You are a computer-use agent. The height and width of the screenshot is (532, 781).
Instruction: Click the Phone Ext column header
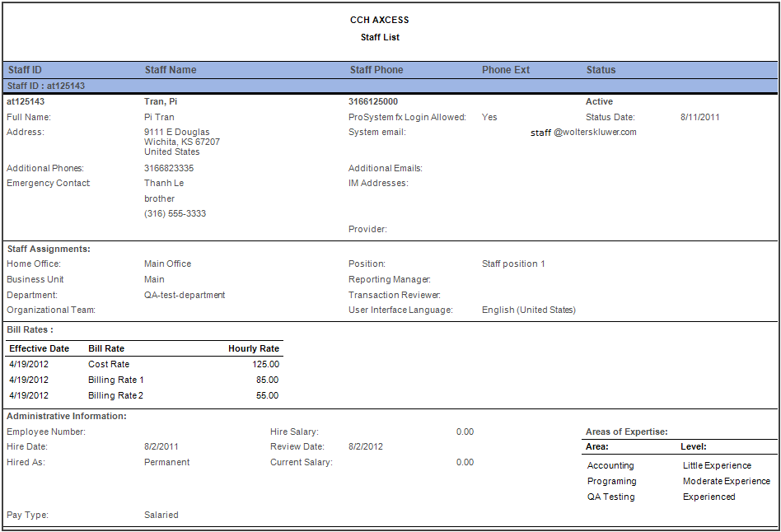coord(505,70)
